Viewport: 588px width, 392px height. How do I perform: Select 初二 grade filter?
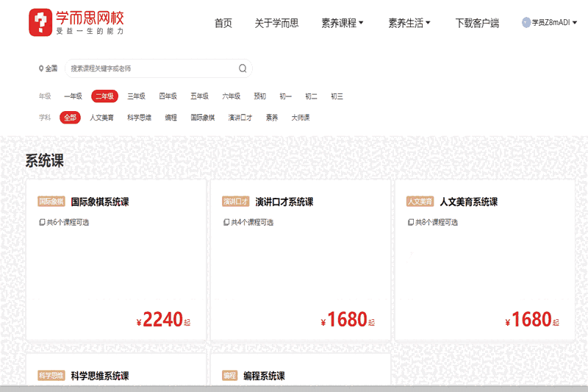[311, 96]
